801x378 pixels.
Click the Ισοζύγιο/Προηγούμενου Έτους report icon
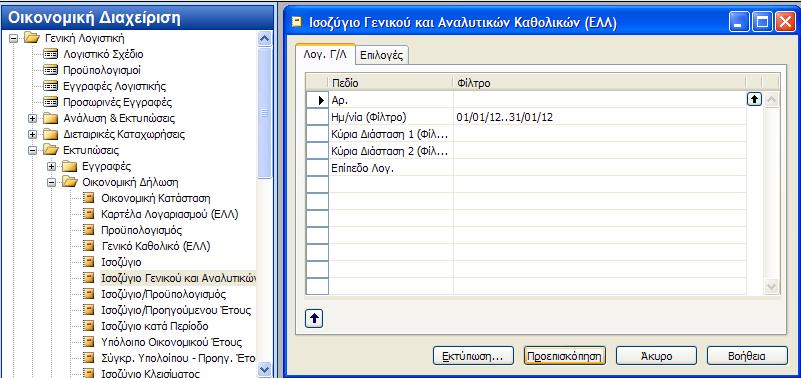point(89,310)
